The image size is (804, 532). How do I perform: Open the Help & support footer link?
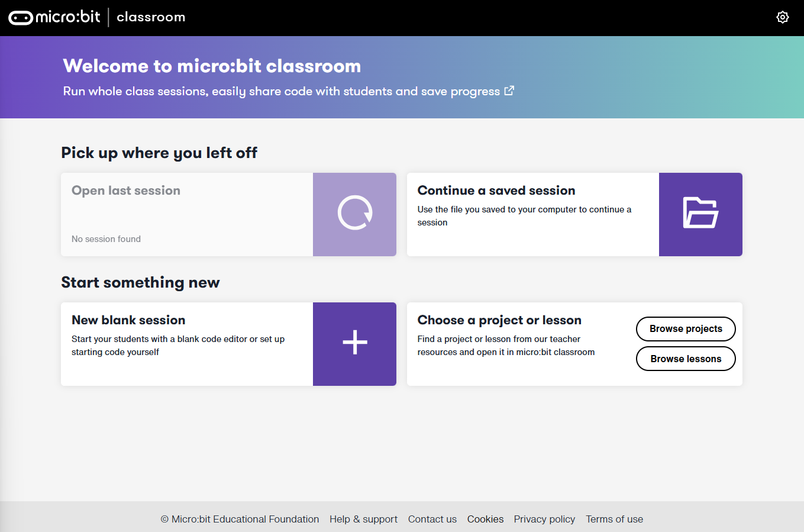pyautogui.click(x=363, y=519)
